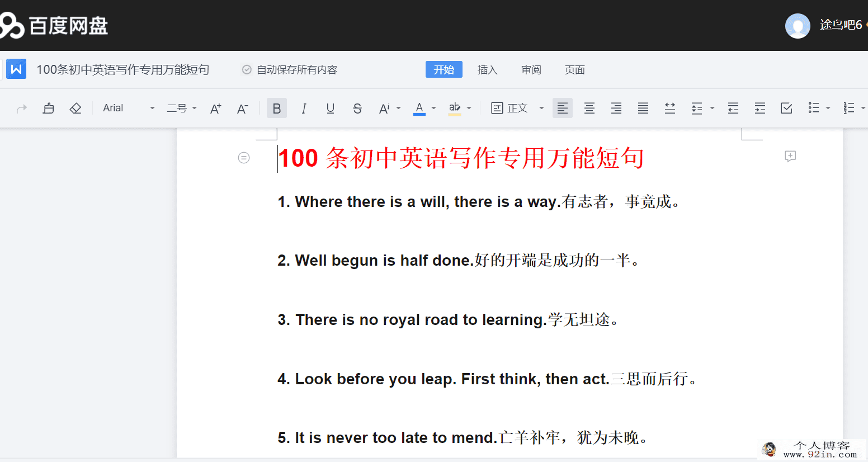This screenshot has height=462, width=868.
Task: Select the format painter tool
Action: [x=49, y=109]
